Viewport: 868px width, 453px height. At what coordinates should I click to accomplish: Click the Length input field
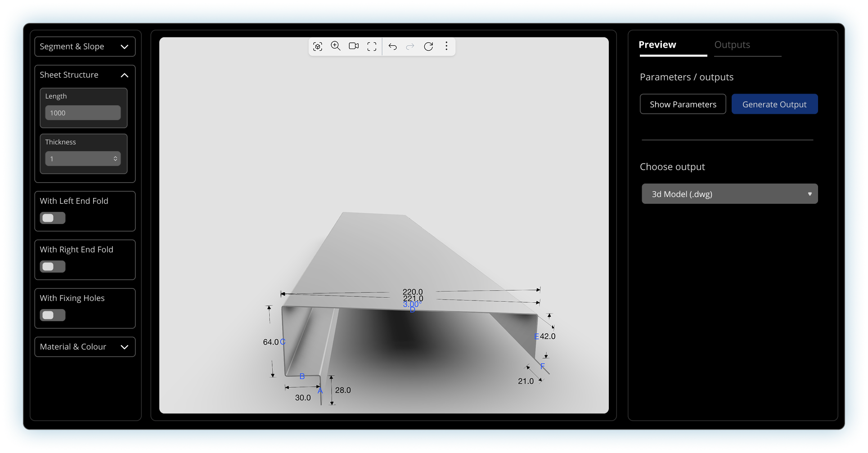[x=83, y=113]
